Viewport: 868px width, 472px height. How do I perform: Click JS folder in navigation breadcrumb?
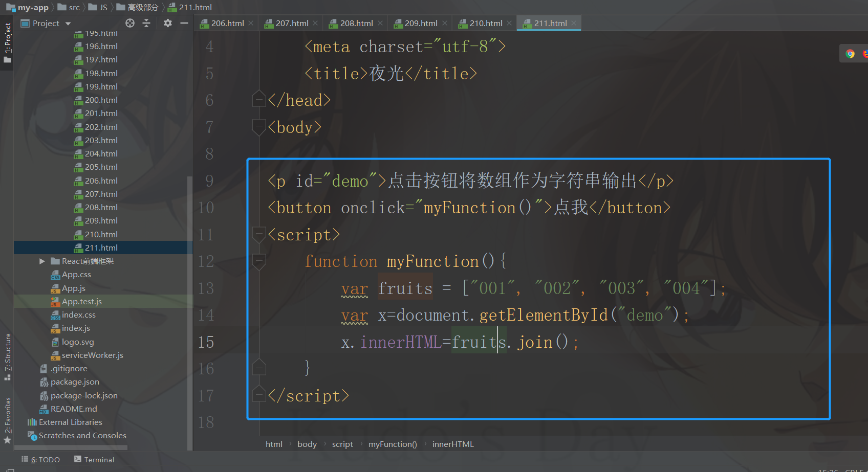103,8
